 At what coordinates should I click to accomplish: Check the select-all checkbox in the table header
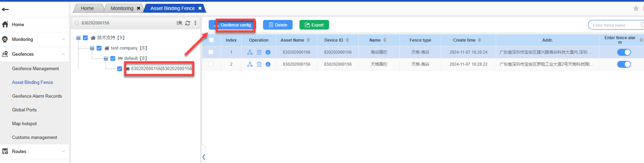coord(211,40)
